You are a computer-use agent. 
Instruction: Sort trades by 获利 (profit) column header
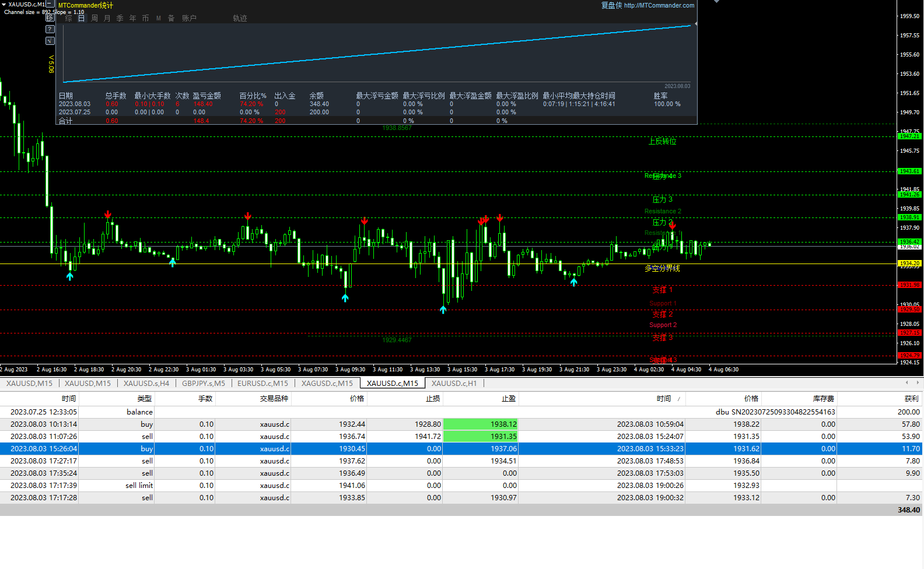911,399
